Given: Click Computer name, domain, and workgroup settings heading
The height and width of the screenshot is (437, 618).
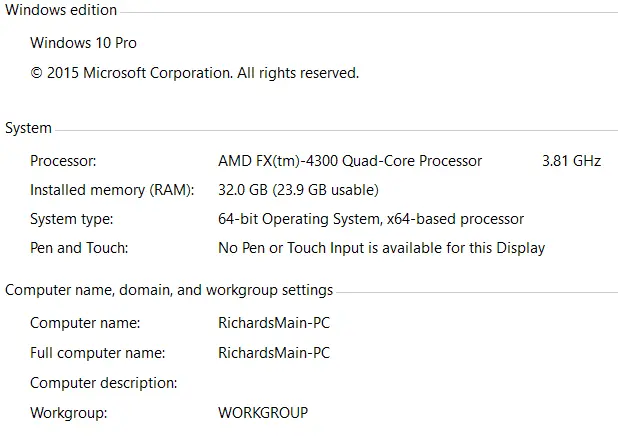Looking at the screenshot, I should [169, 290].
